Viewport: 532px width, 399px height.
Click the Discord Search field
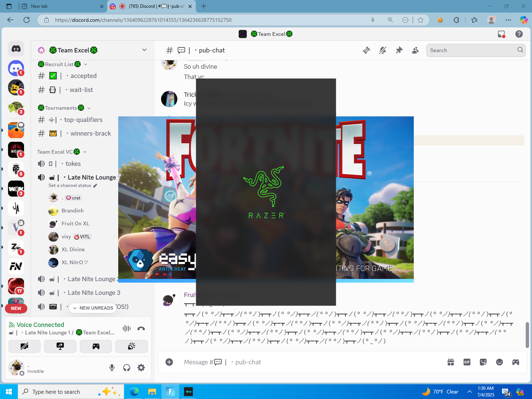click(476, 50)
